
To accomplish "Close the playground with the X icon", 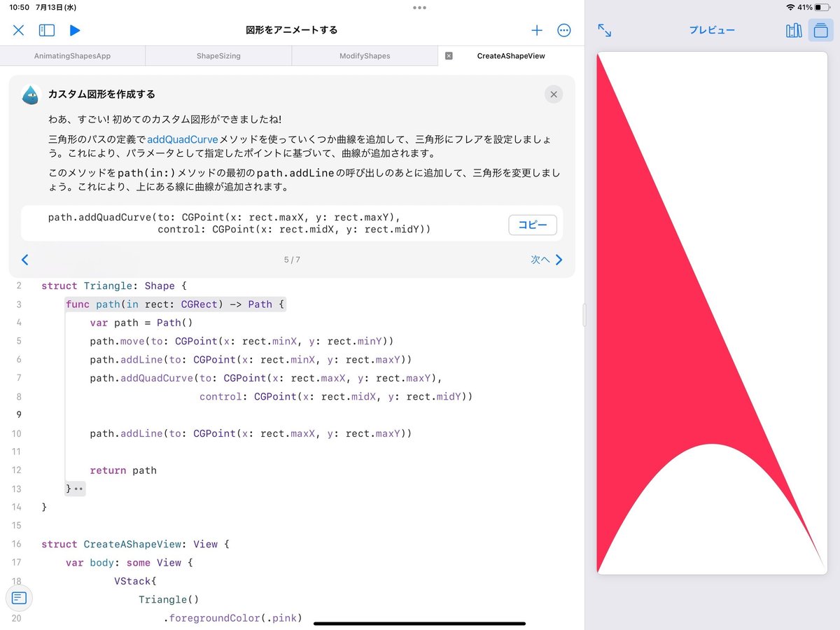I will pos(19,30).
